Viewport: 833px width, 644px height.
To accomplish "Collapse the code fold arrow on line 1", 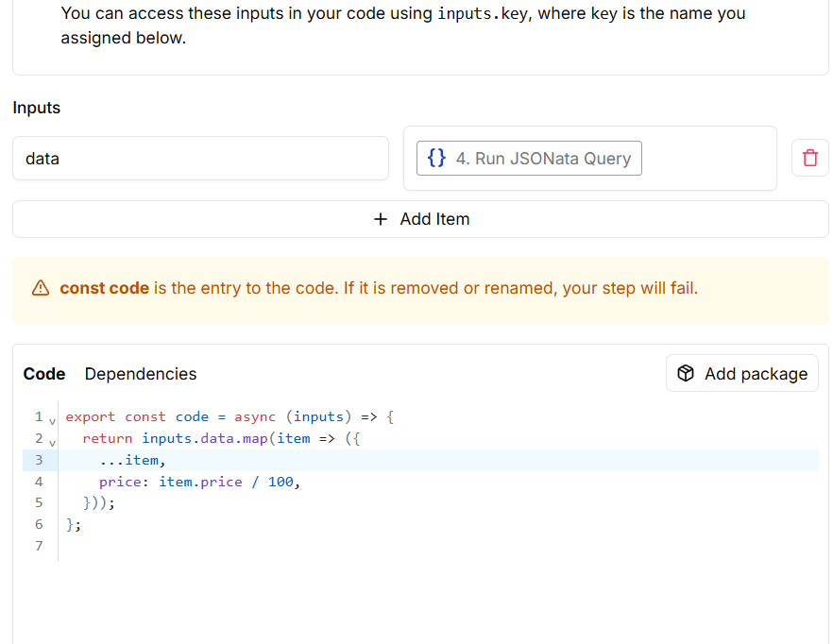I will click(53, 419).
